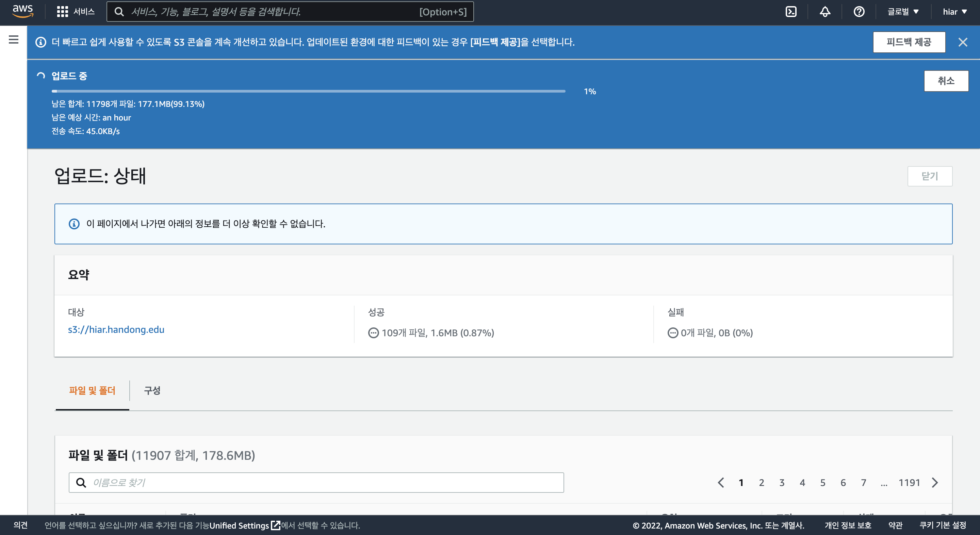Expand the 글로벌 region dropdown
The width and height of the screenshot is (980, 535).
(903, 12)
